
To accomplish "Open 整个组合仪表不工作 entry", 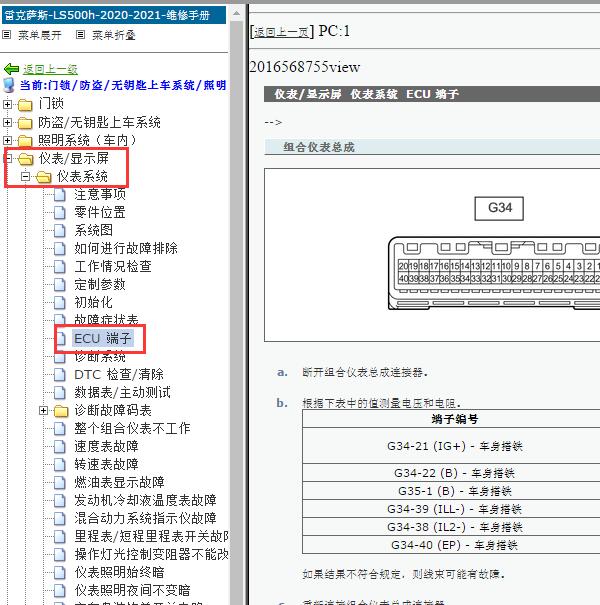I will 132,429.
